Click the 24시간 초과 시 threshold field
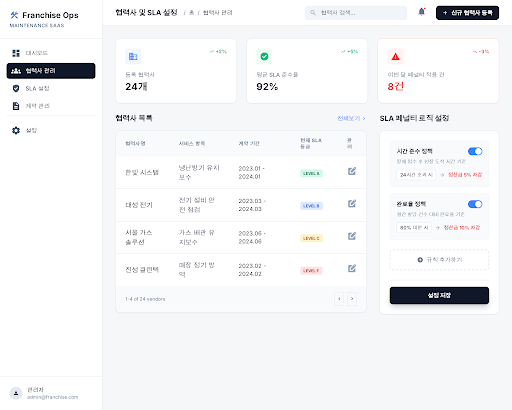Image resolution: width=512 pixels, height=410 pixels. click(416, 175)
